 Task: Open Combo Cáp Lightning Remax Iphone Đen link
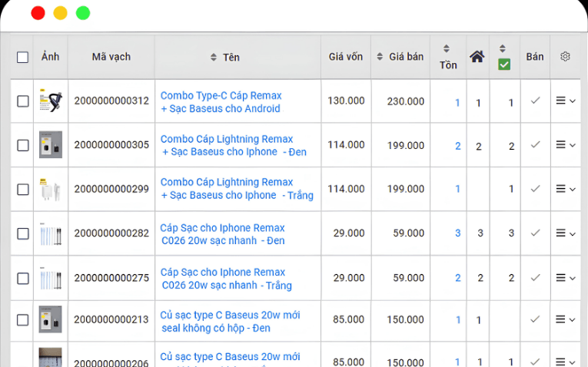[x=234, y=145]
